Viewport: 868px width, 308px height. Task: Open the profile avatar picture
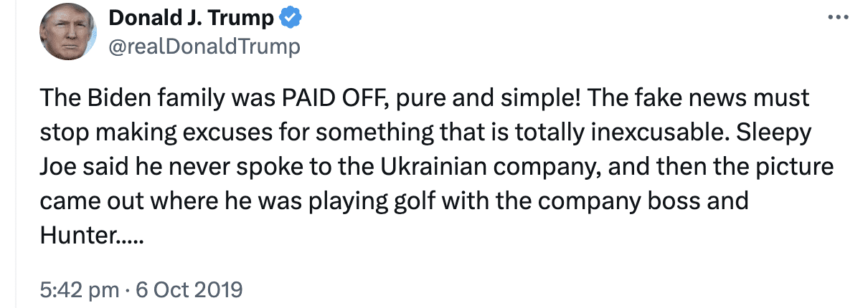[68, 32]
